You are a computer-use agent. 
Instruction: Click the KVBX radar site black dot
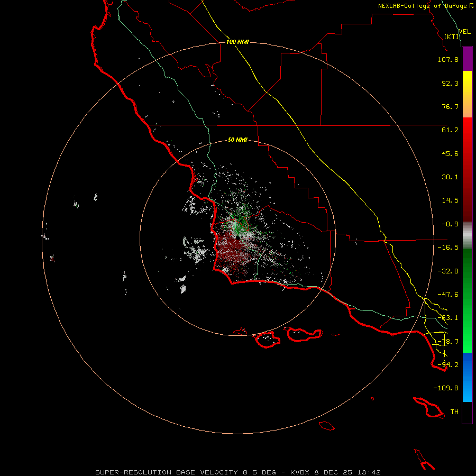click(237, 237)
